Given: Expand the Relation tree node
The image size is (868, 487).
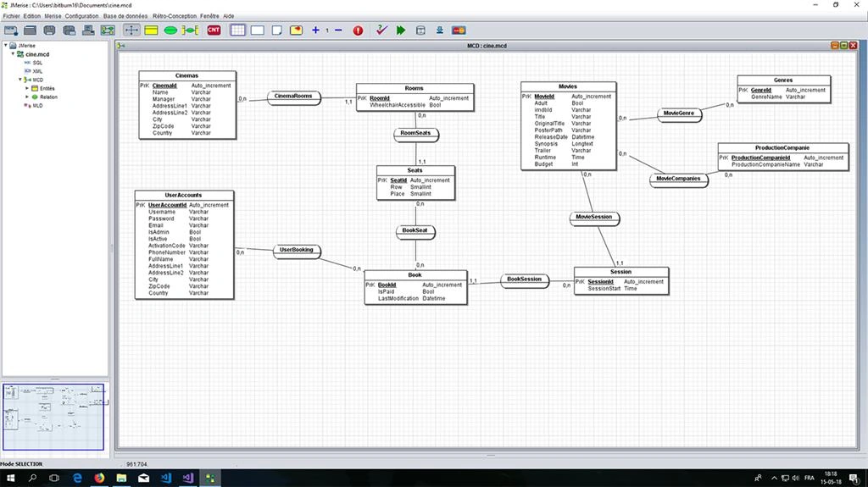Looking at the screenshot, I should [x=27, y=97].
